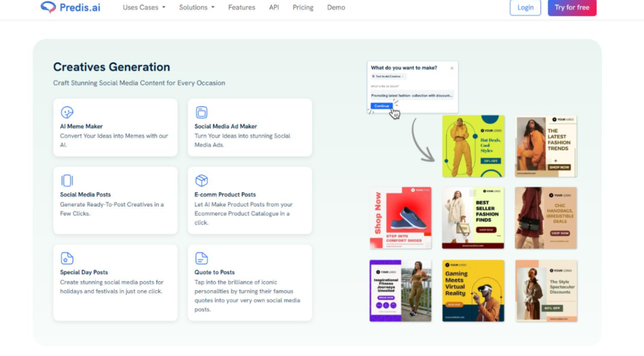
Task: Click 'Create stunning social media posts' description
Action: (x=112, y=287)
